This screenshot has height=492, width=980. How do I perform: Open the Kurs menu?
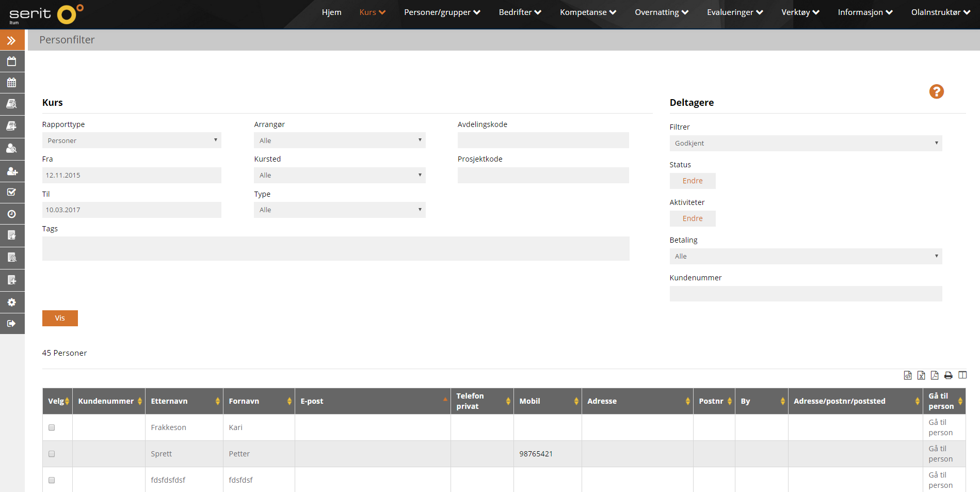pyautogui.click(x=373, y=12)
